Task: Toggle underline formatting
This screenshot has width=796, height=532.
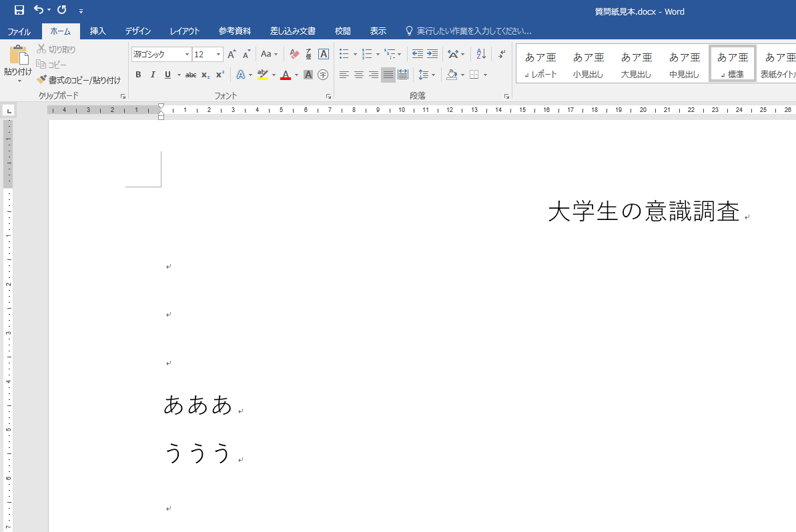Action: point(167,75)
